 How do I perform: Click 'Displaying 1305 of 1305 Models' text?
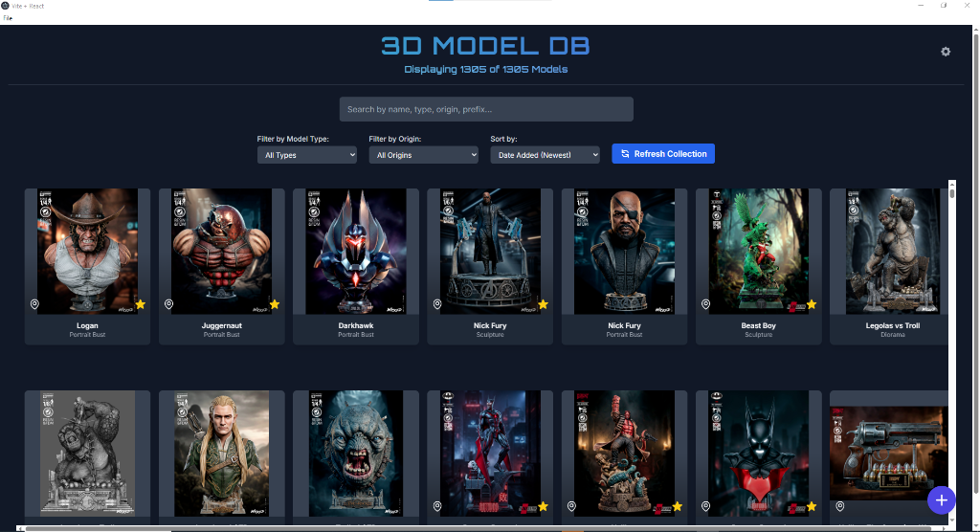pos(485,70)
